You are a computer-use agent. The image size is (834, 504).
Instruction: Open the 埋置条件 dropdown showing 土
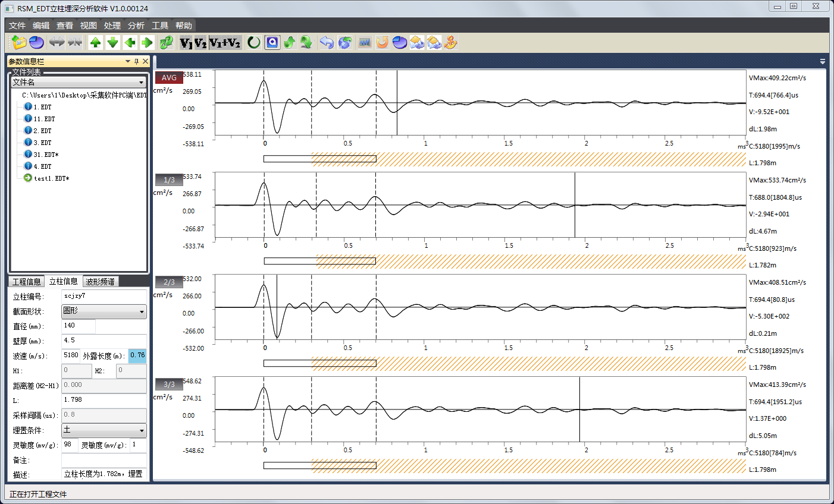104,430
